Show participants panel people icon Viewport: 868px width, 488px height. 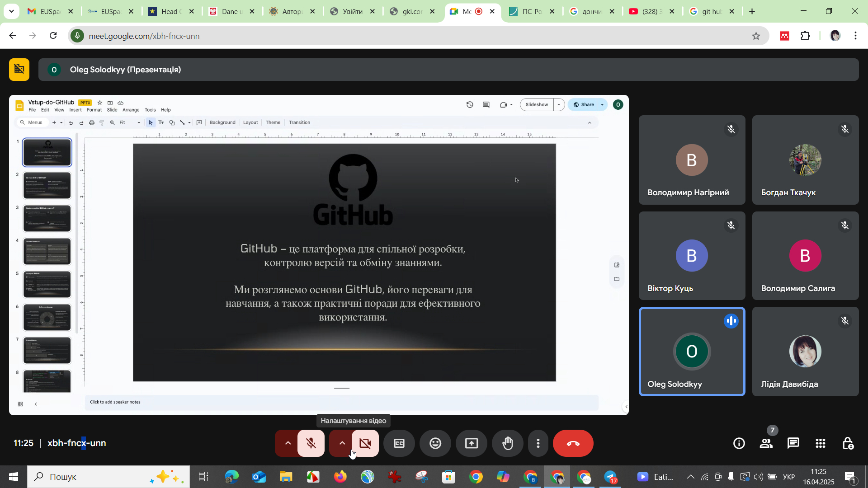point(766,443)
